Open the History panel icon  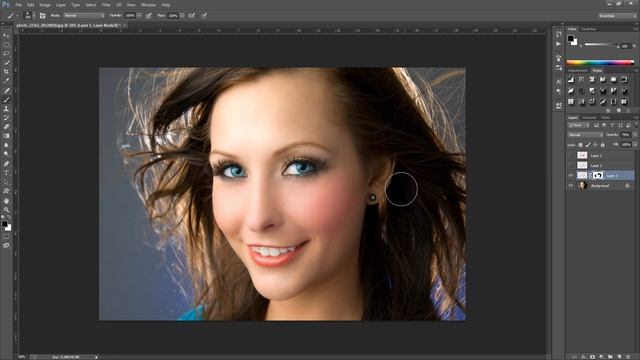(558, 34)
